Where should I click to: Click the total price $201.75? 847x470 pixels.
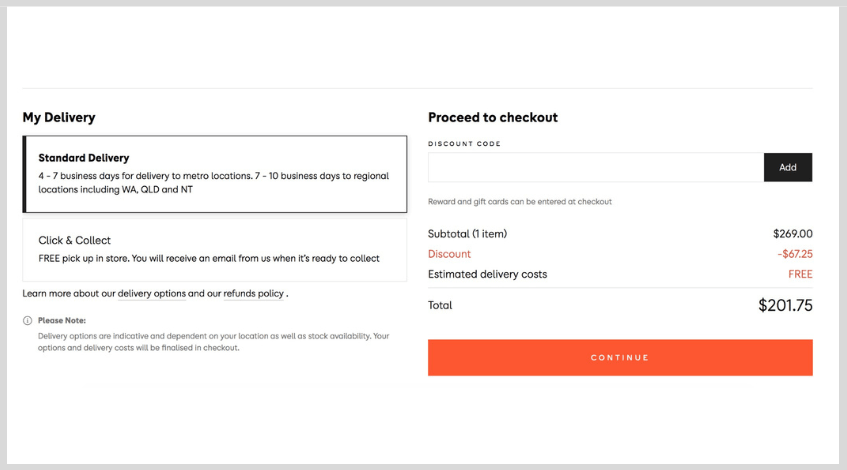point(785,305)
